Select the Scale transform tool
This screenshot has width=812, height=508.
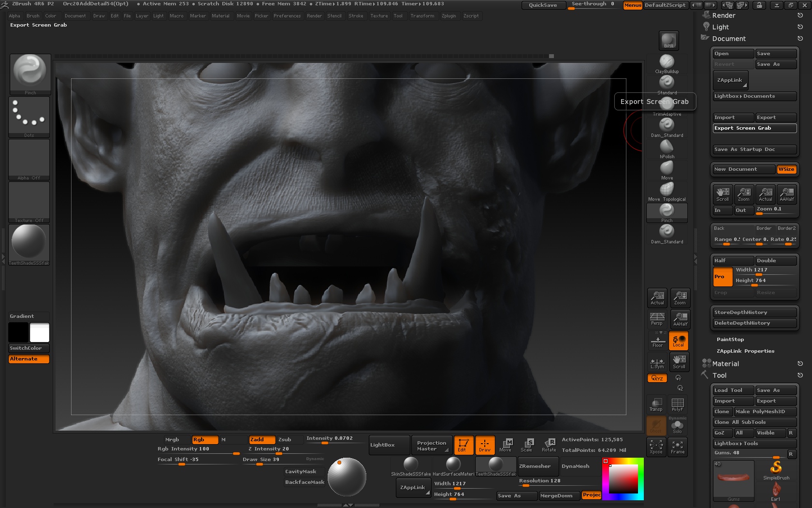pos(527,445)
